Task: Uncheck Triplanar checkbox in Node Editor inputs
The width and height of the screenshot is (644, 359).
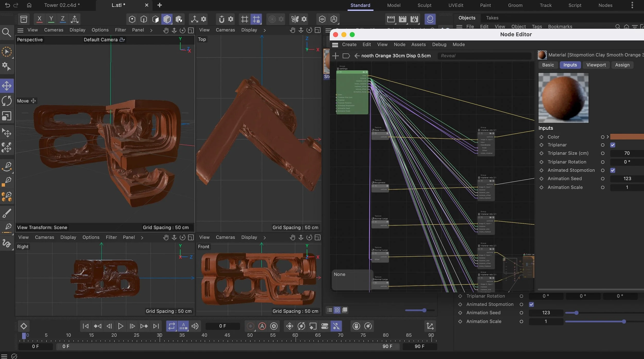Action: tap(613, 145)
